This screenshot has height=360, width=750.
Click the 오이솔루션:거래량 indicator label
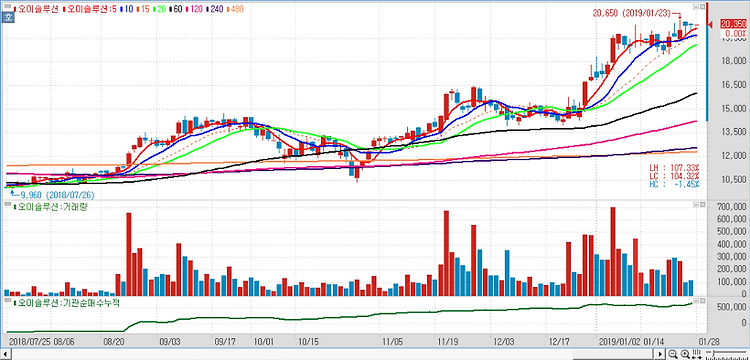click(x=52, y=207)
